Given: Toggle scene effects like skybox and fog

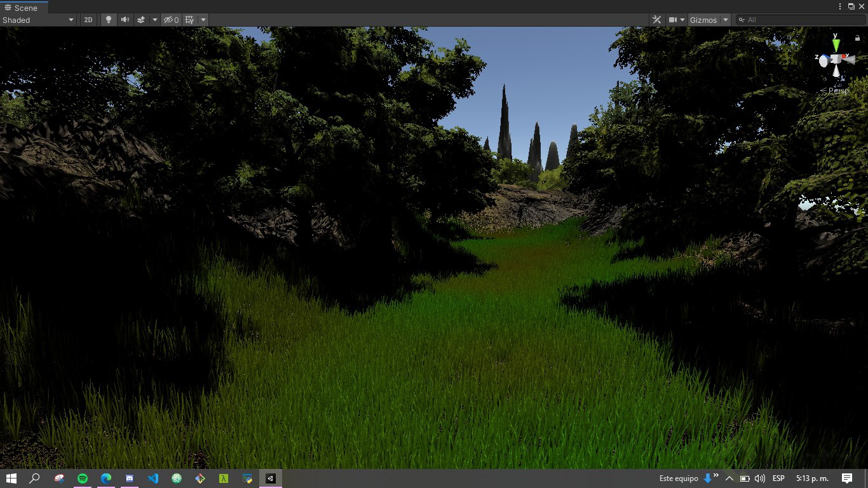Looking at the screenshot, I should pos(141,20).
